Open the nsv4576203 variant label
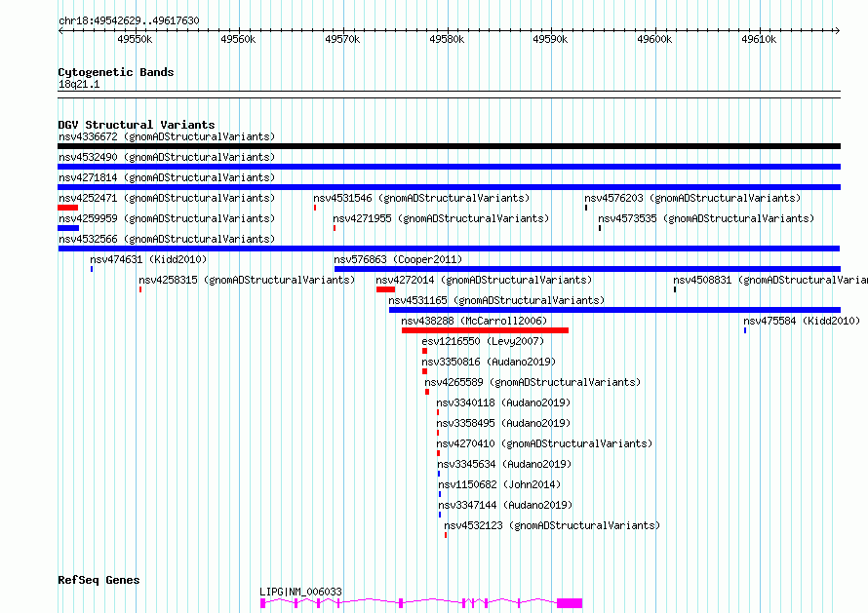868x613 pixels. pos(692,198)
